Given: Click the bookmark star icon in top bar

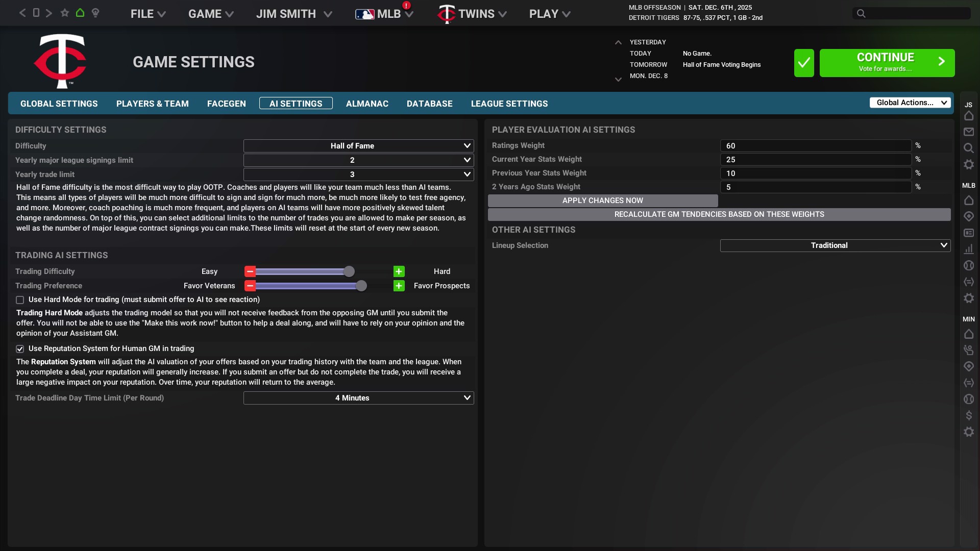Looking at the screenshot, I should pyautogui.click(x=64, y=13).
